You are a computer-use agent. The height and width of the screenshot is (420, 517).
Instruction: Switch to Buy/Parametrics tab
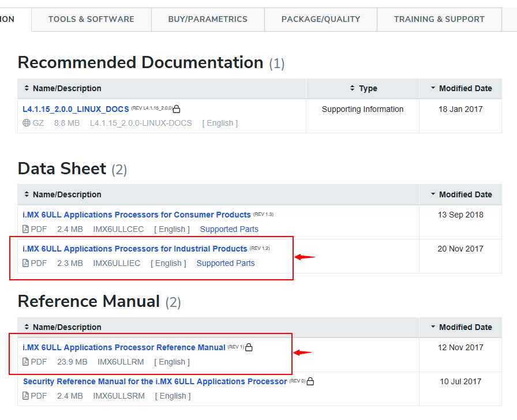(x=208, y=20)
